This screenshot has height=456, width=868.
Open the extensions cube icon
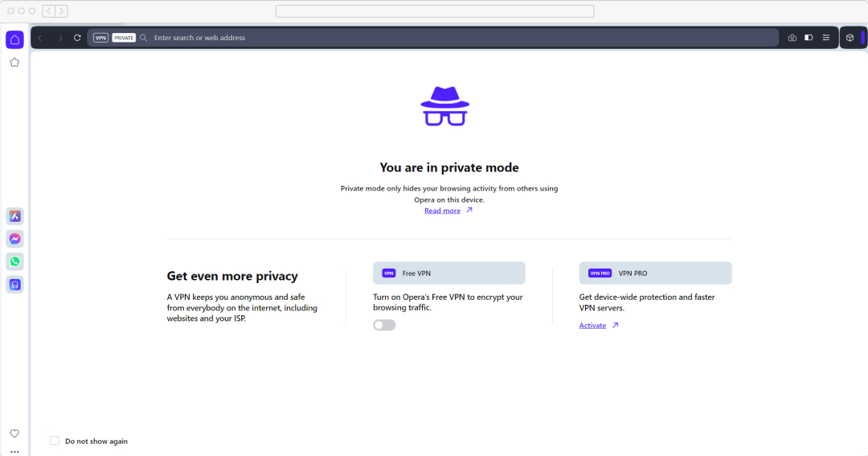point(850,38)
